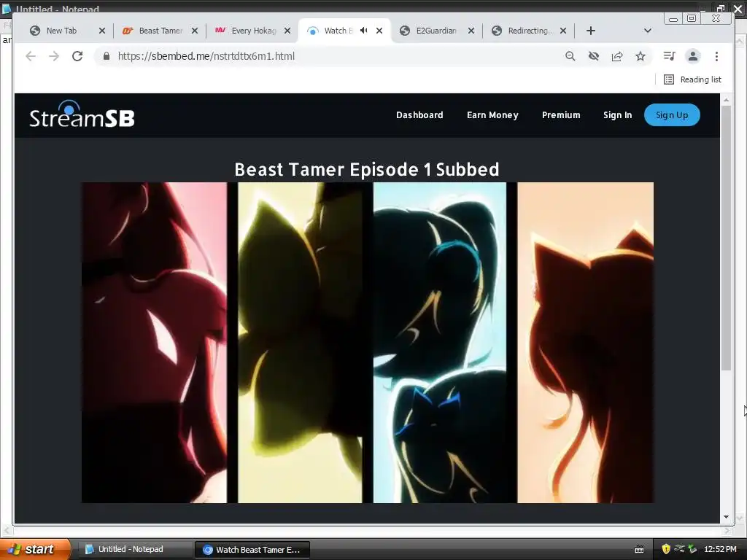
Task: Open a new tab with plus button
Action: 591,31
